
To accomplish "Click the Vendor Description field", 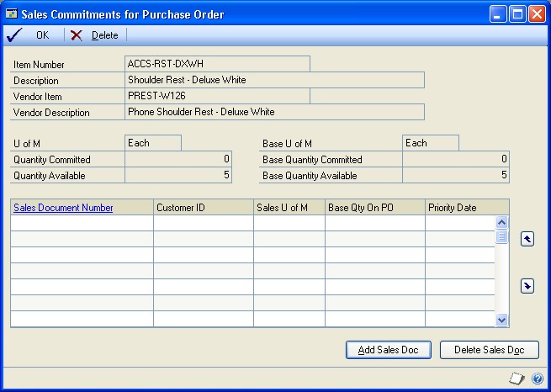I will [274, 112].
